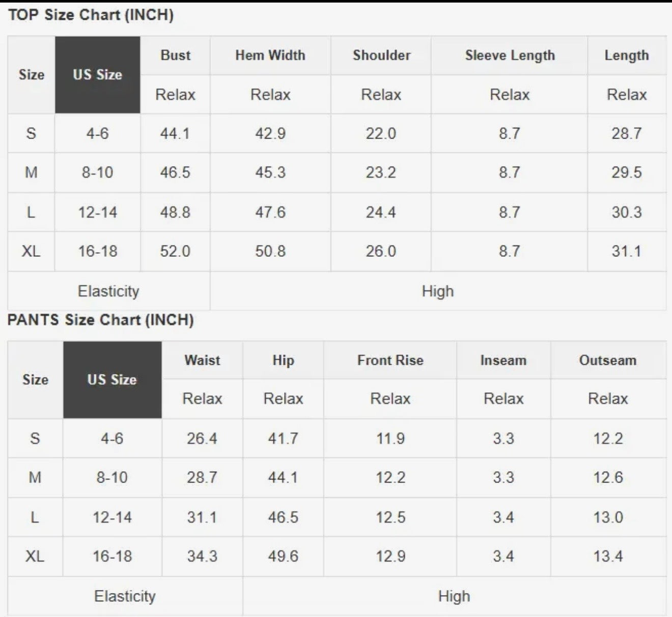Screen dimensions: 672x617
Task: Select the Hip column header
Action: pos(283,360)
